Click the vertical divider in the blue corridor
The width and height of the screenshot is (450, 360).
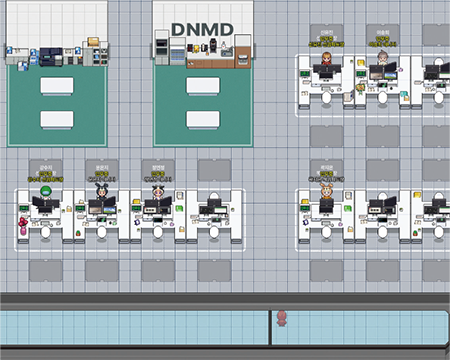tap(270, 327)
